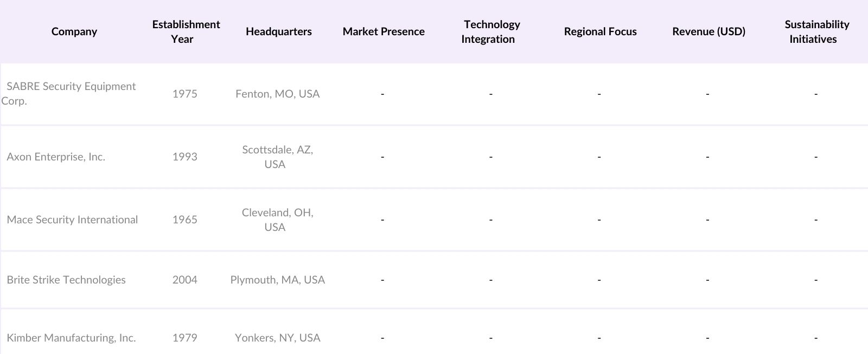Click Mace Security International company name
Image resolution: width=868 pixels, height=354 pixels.
pyautogui.click(x=72, y=220)
